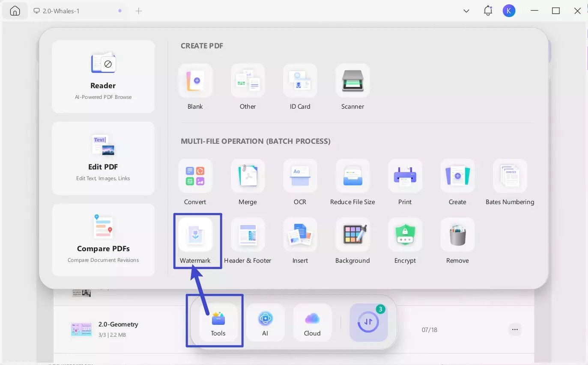Open the AI assistant from dock
The width and height of the screenshot is (588, 365).
[265, 322]
